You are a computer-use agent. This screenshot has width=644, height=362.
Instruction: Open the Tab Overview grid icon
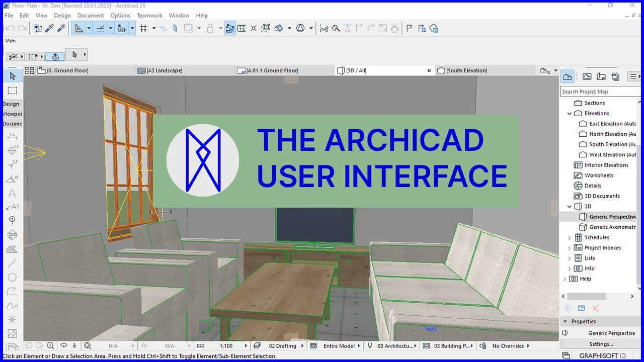(30, 70)
